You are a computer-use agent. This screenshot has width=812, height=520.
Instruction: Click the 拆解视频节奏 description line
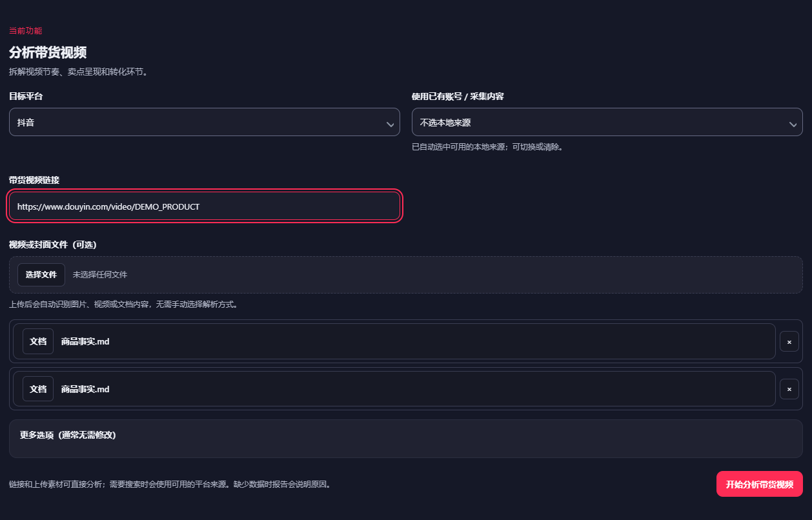[79, 72]
